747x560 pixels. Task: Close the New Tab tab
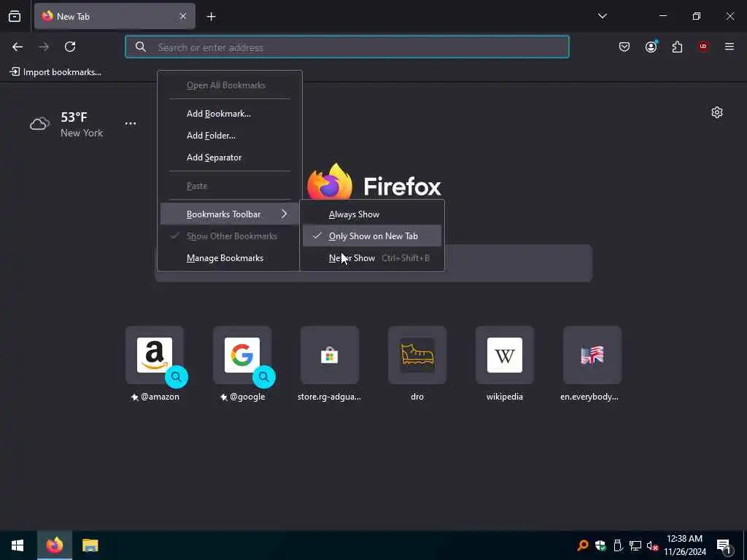(x=183, y=16)
